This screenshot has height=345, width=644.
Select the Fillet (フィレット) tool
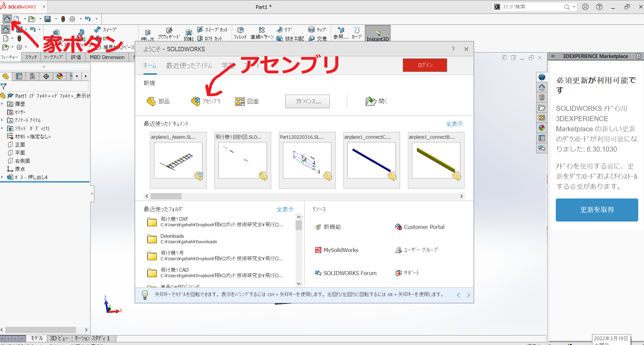[x=240, y=33]
